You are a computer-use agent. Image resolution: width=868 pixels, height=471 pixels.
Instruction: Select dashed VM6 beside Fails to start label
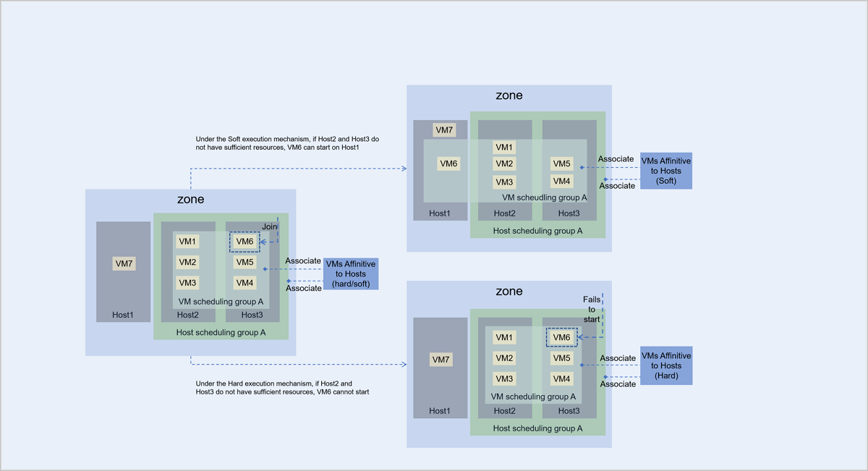tap(561, 337)
